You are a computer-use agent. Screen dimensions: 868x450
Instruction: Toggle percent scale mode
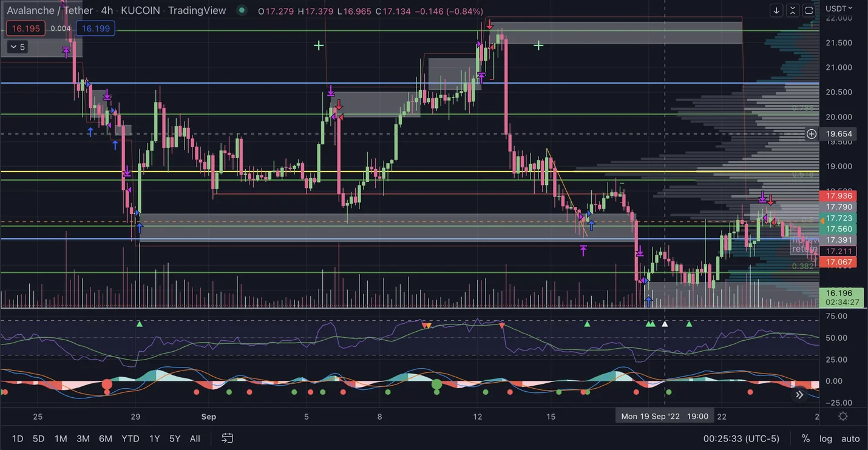tap(805, 438)
